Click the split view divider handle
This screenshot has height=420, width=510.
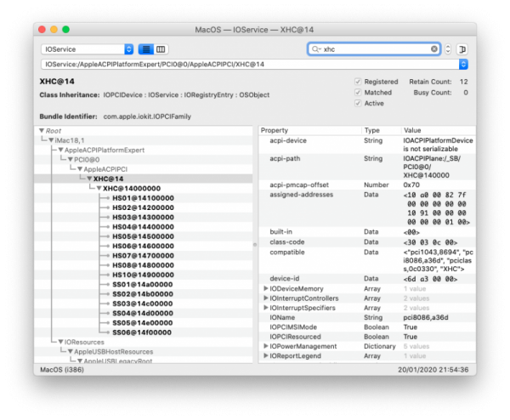pyautogui.click(x=255, y=245)
